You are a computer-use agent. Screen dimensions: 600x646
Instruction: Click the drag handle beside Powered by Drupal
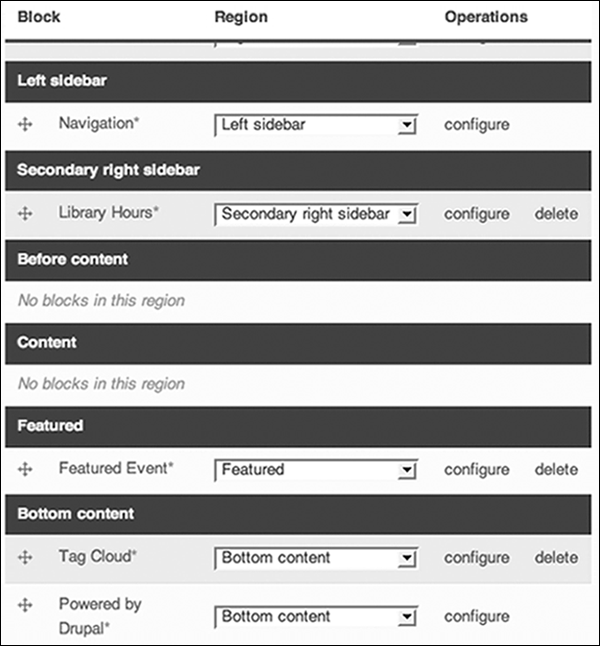[x=27, y=605]
